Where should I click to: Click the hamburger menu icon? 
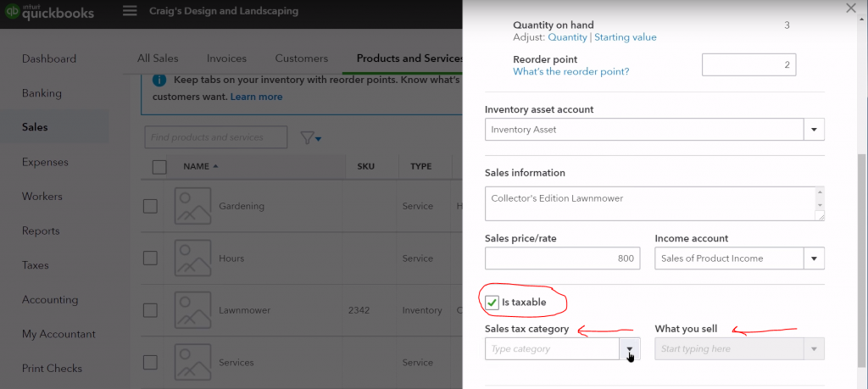point(130,11)
